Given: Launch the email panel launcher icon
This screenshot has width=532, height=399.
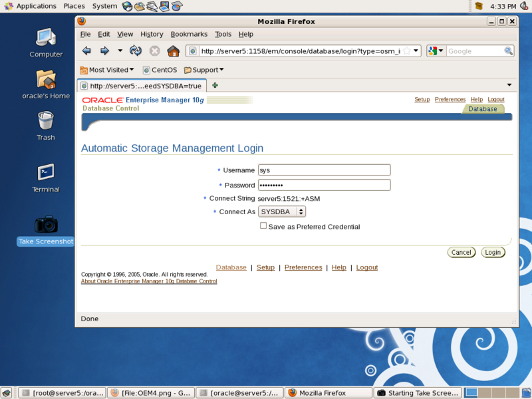Looking at the screenshot, I should (140, 6).
